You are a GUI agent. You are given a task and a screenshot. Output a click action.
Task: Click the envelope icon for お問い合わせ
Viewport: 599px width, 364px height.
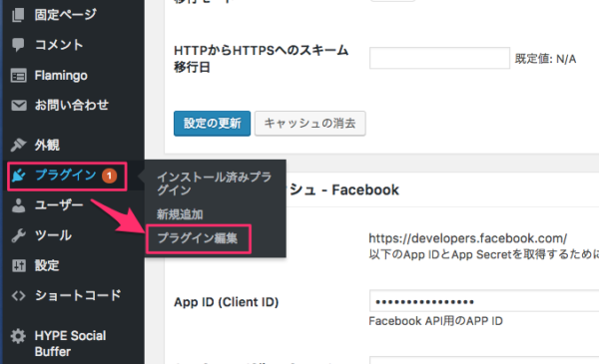tap(19, 106)
